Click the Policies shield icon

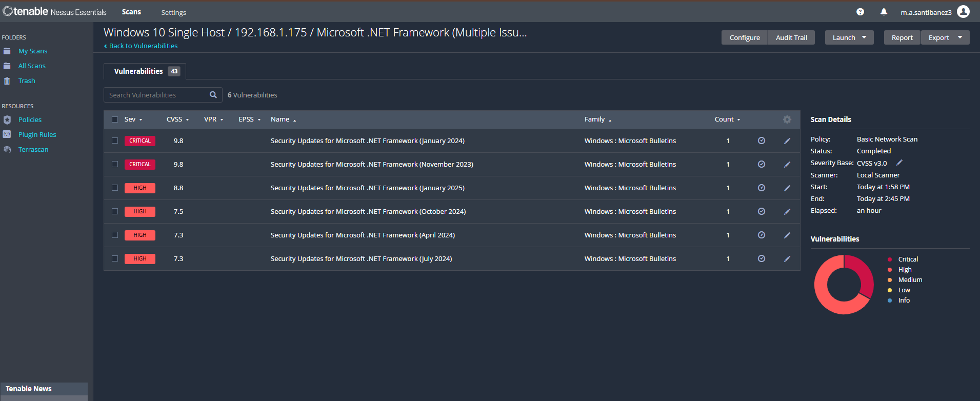pyautogui.click(x=7, y=119)
